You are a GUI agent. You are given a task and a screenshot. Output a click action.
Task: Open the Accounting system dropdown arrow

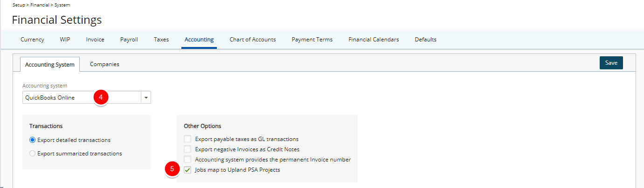pos(146,97)
